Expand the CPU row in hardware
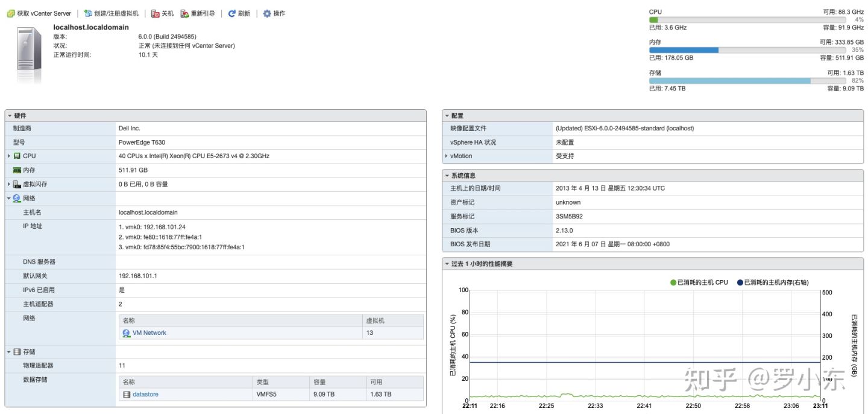Screen dimensions: 868x414 9,156
